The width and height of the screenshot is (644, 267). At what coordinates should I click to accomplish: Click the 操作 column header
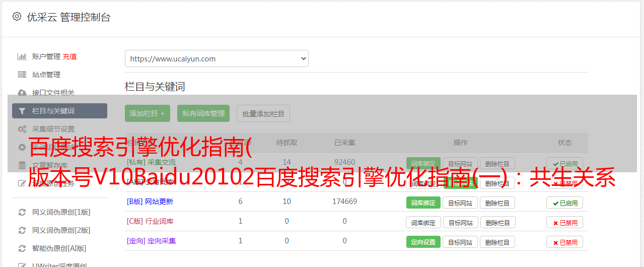click(x=460, y=143)
